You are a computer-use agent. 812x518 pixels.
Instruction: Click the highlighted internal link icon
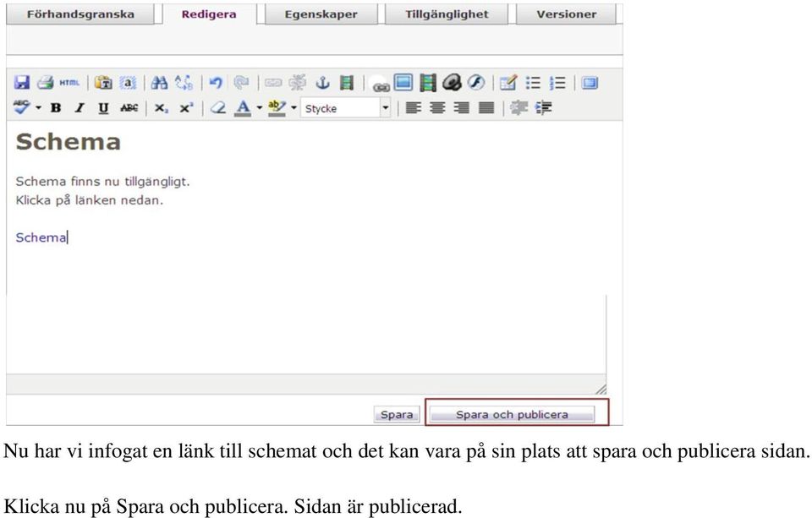point(381,85)
